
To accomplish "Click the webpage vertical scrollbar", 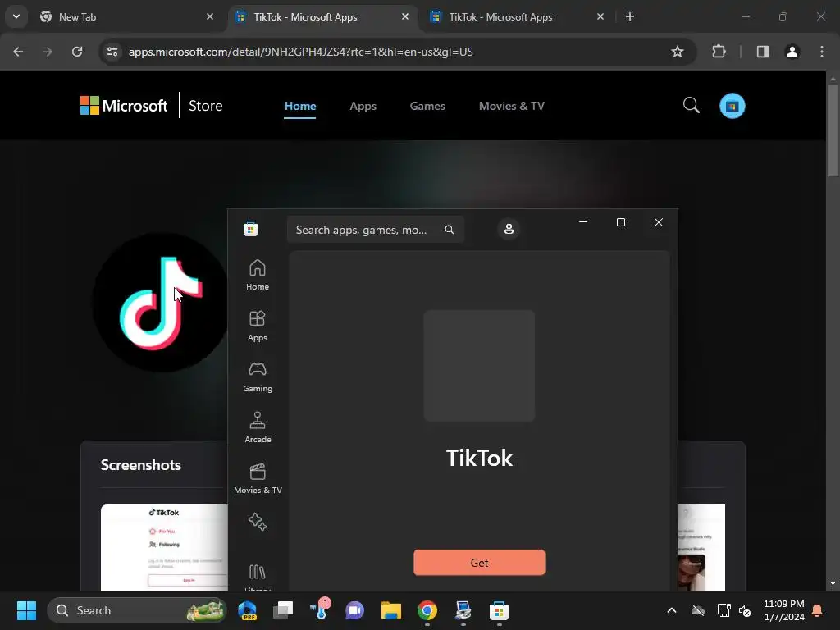I will click(833, 130).
